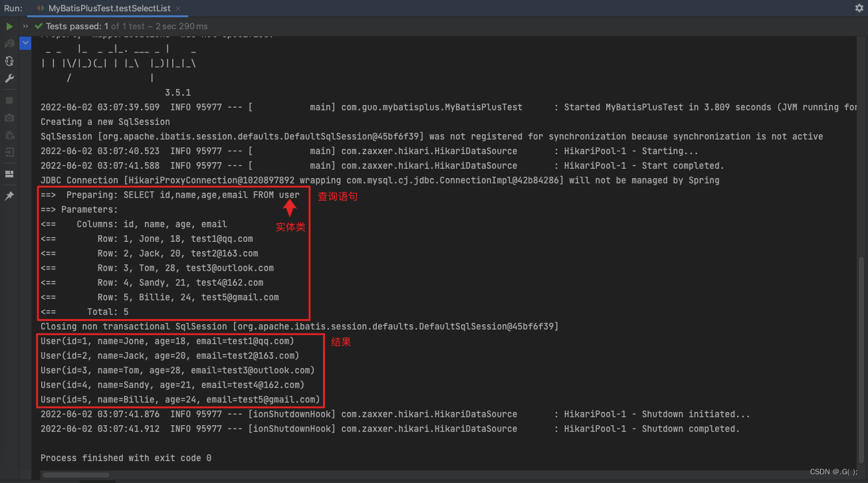Click 'User(id=1, name=Jone' output line
The image size is (868, 483).
pos(167,341)
